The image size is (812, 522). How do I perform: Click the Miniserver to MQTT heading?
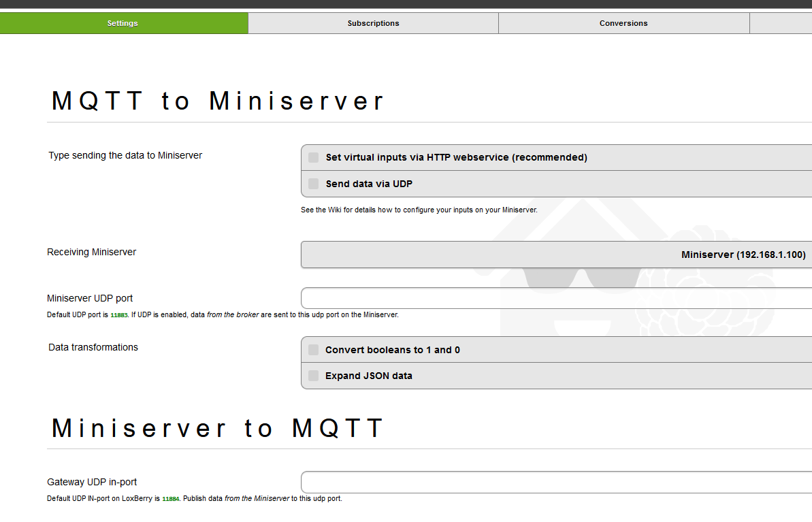pos(218,428)
